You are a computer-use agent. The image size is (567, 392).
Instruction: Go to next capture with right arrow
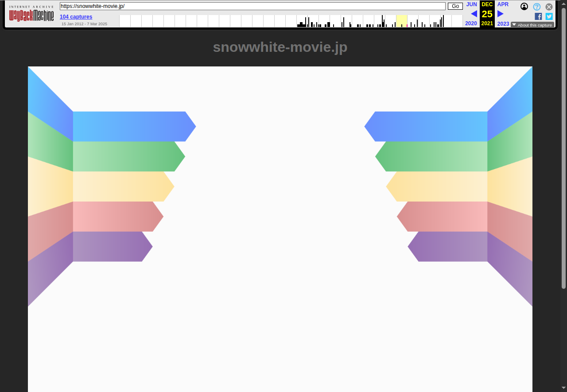point(501,14)
